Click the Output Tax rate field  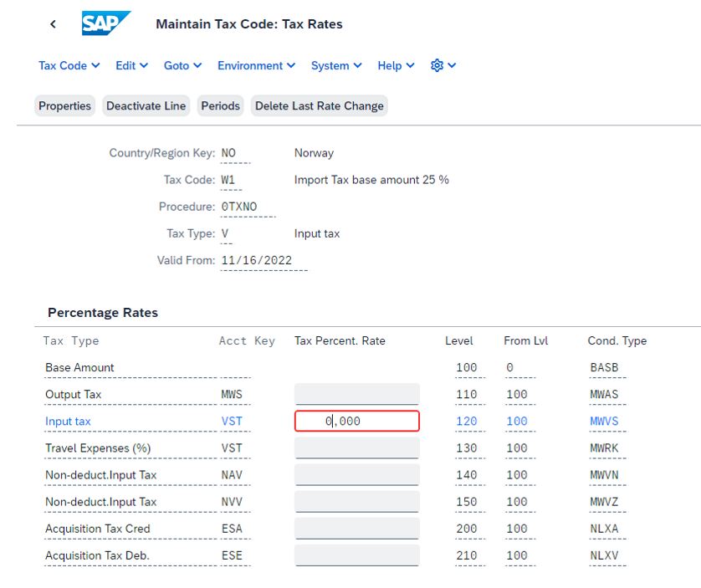tap(356, 394)
